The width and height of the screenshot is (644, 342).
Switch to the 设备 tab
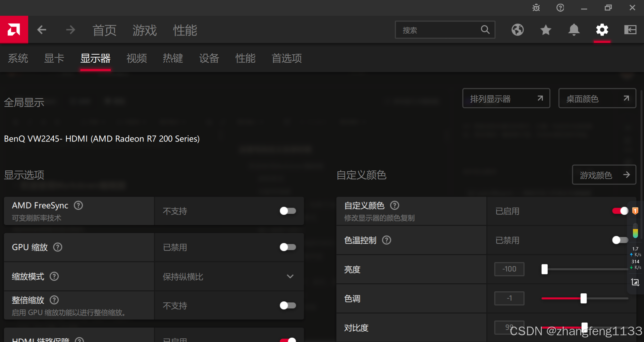point(209,58)
